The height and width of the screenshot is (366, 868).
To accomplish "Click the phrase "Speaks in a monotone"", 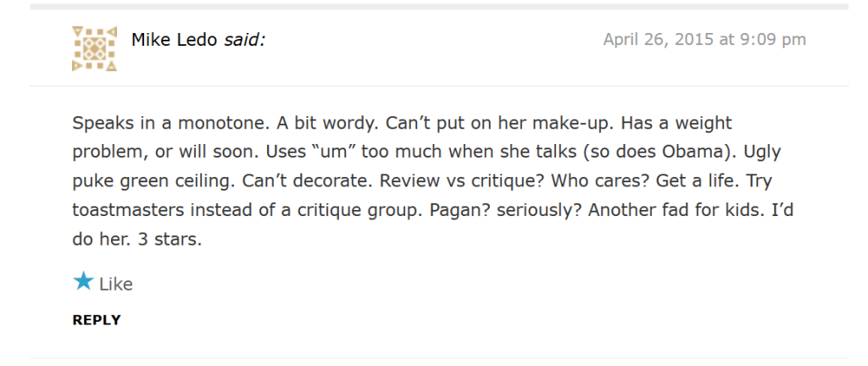I will (159, 123).
